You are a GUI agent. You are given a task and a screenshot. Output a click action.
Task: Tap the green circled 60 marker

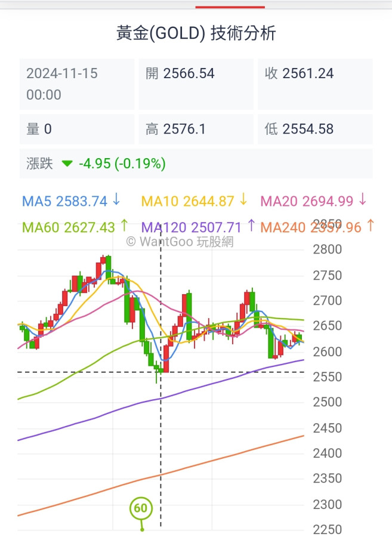[141, 509]
